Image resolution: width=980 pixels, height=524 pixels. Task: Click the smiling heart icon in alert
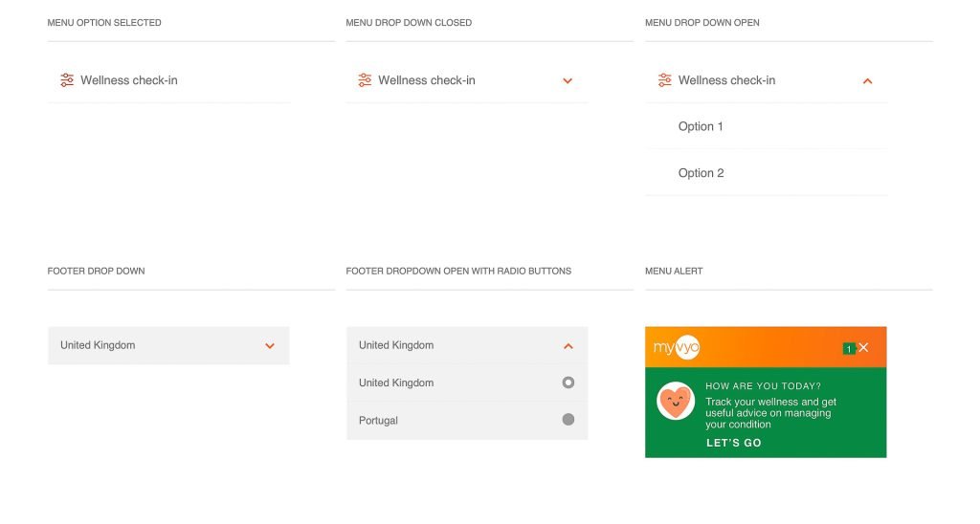point(676,402)
